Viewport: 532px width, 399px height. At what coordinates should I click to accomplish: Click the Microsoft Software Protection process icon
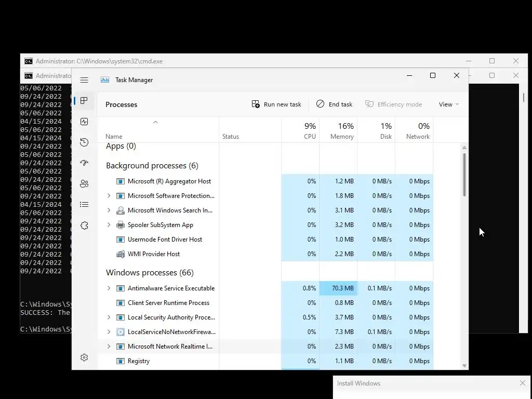coord(120,196)
